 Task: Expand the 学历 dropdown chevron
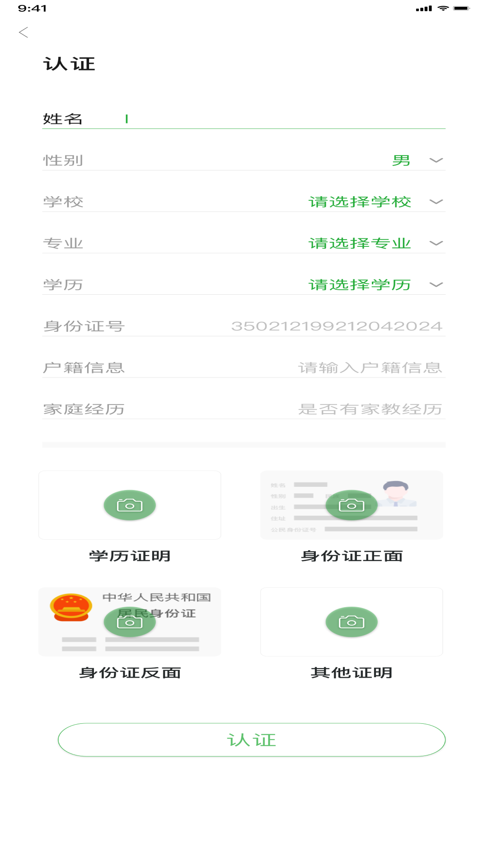pyautogui.click(x=436, y=285)
